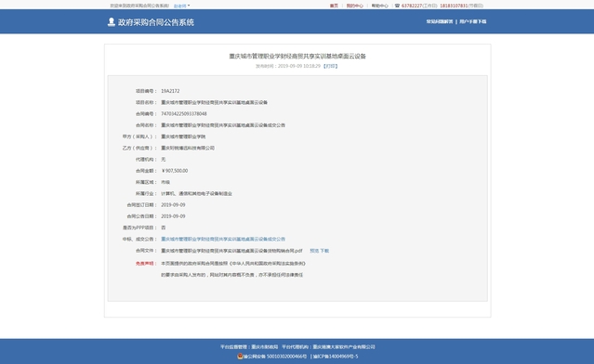Click the contract amount ￥907,500.00 value
594x364 pixels.
click(174, 171)
